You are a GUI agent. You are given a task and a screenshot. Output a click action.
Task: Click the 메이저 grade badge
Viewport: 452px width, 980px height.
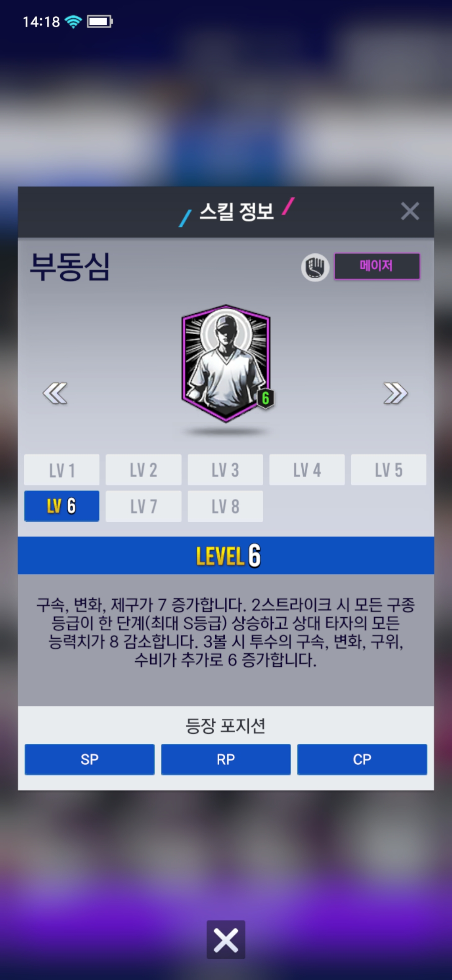[377, 266]
